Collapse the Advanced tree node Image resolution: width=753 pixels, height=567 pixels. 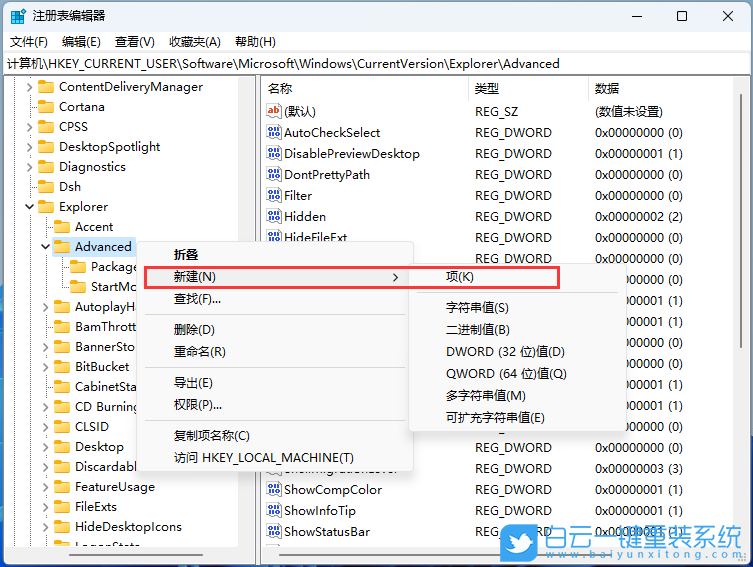pos(46,247)
